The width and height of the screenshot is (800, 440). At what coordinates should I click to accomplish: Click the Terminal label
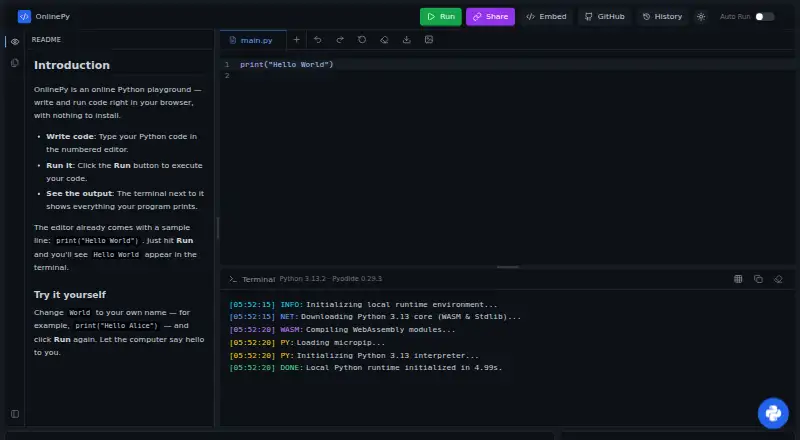pos(259,279)
